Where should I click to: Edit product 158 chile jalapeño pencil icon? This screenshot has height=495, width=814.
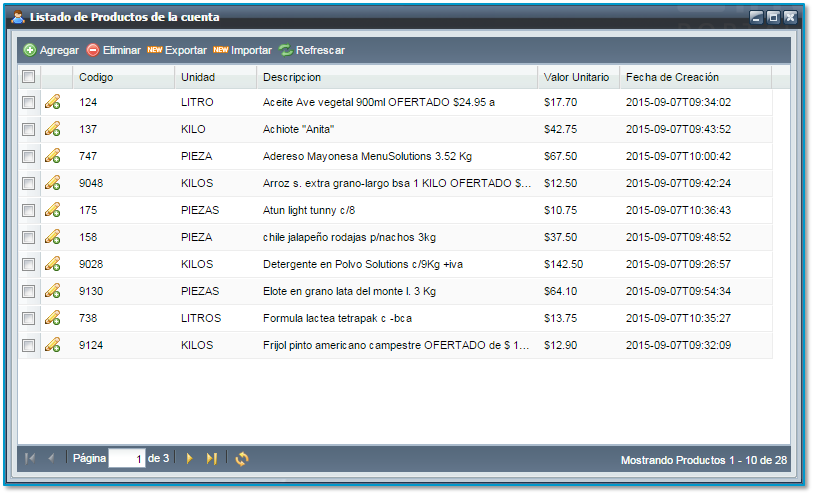point(52,237)
